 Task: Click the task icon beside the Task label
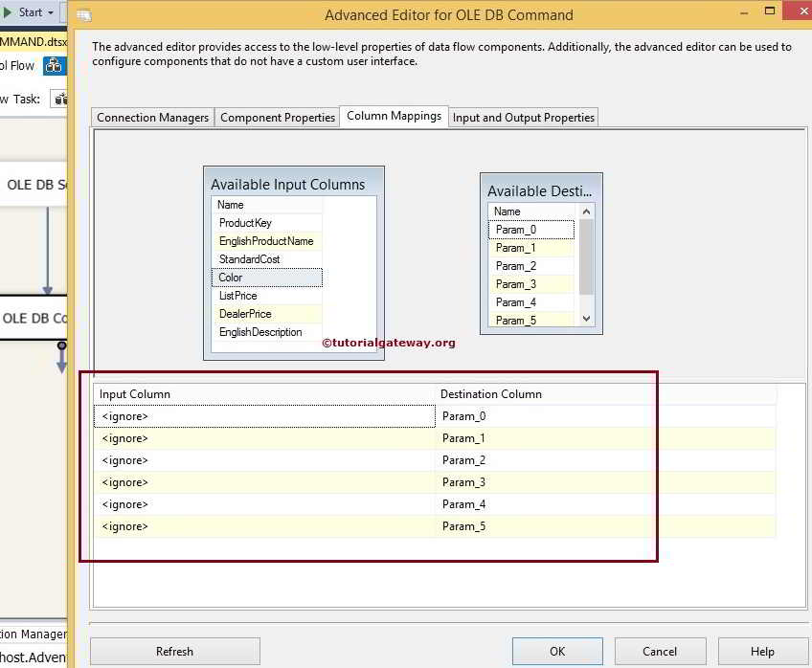58,99
